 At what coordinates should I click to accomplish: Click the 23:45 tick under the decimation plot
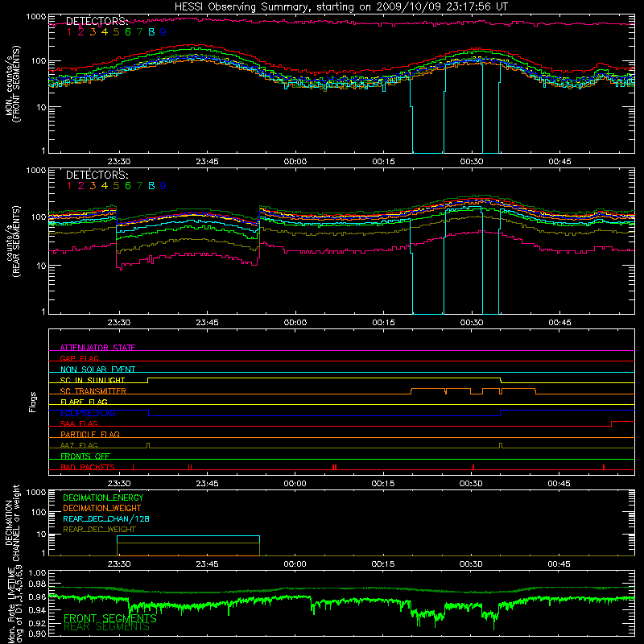click(207, 564)
